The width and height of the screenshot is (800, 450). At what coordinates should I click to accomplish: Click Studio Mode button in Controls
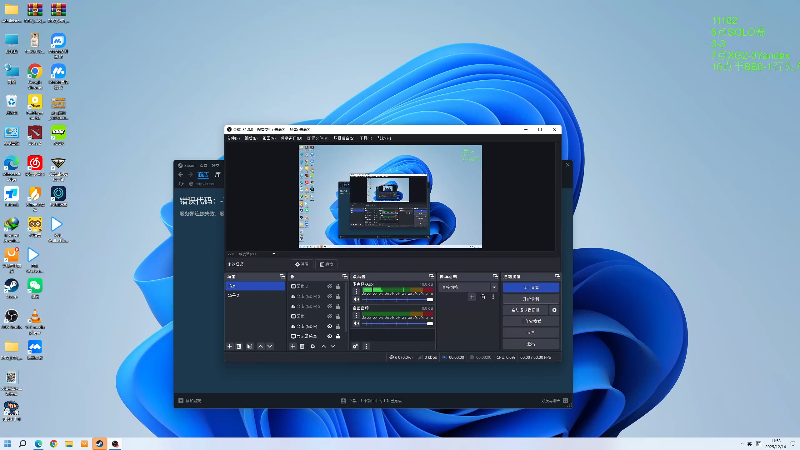531,321
